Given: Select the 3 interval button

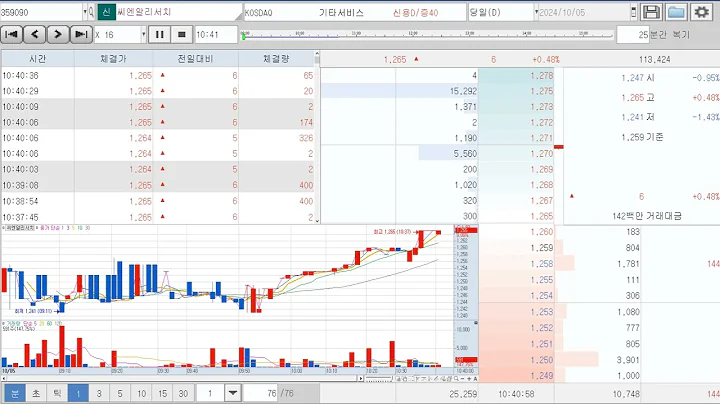Looking at the screenshot, I should pos(99,393).
